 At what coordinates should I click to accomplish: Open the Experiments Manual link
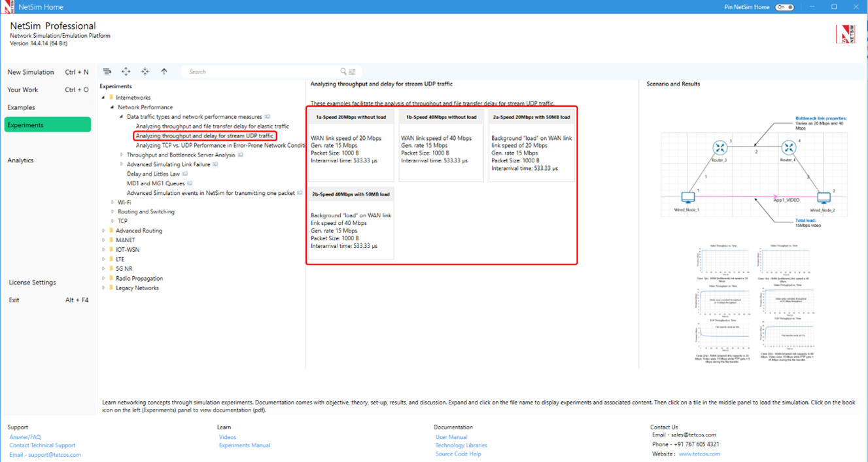(x=244, y=446)
